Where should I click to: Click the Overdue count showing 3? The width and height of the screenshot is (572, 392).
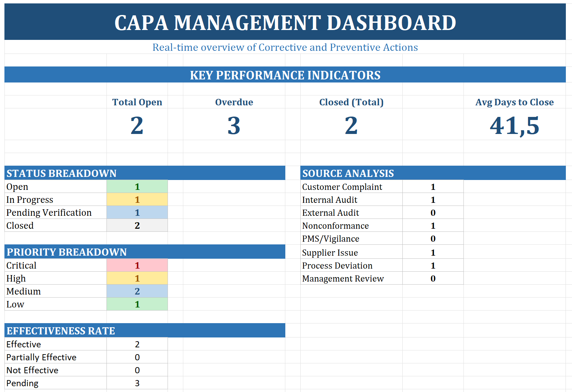234,126
